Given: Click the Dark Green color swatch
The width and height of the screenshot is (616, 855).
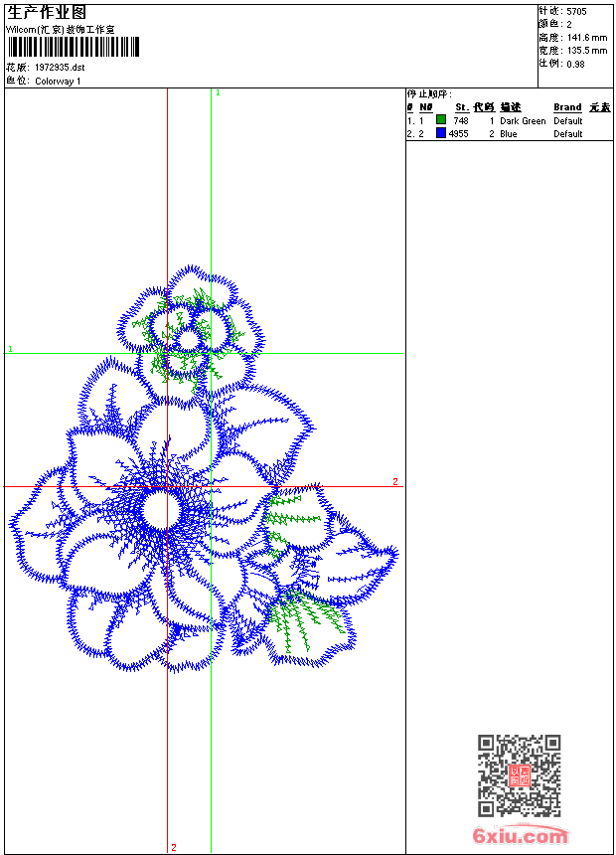Looking at the screenshot, I should coord(441,120).
